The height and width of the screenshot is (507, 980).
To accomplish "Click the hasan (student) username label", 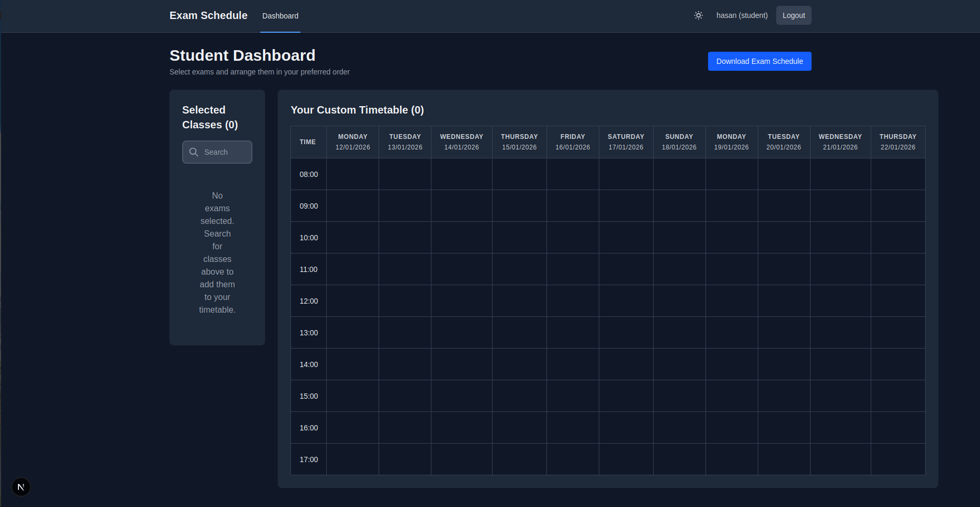I will [741, 15].
